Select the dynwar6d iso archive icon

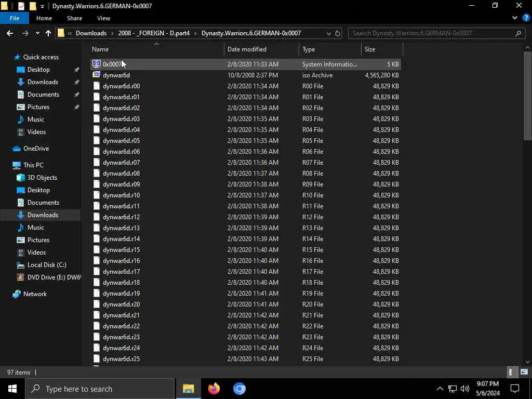coord(97,75)
